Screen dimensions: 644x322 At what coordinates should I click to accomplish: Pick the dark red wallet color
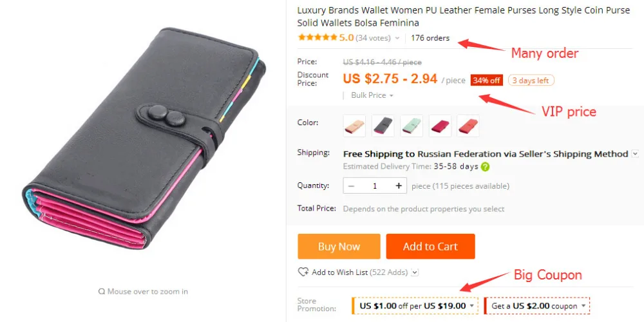click(x=440, y=126)
